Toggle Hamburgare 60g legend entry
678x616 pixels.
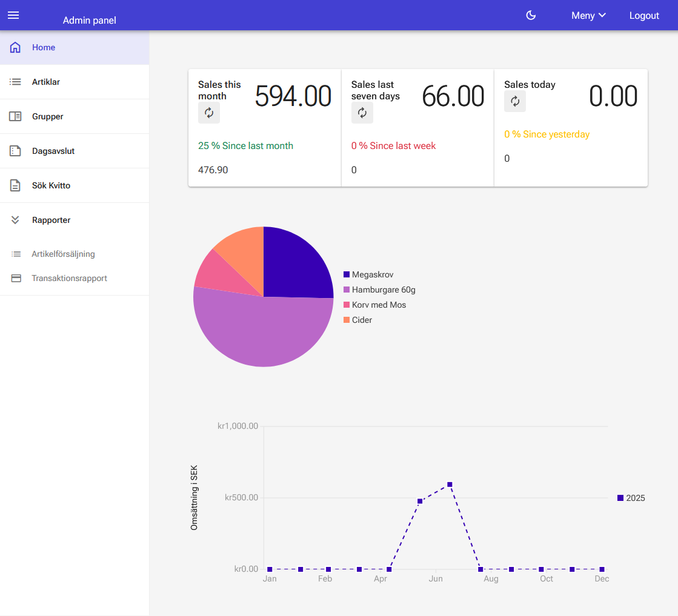[383, 290]
